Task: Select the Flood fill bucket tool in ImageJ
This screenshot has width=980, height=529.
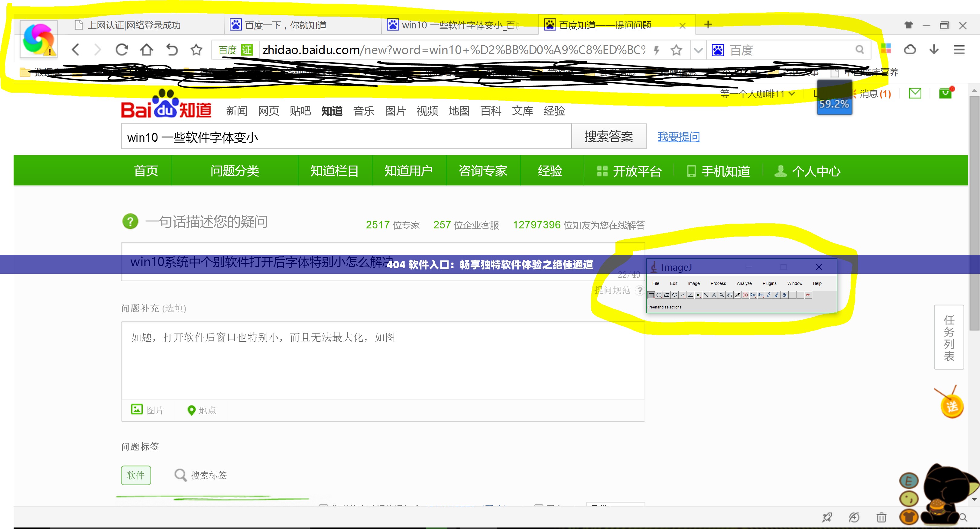Action: 785,295
